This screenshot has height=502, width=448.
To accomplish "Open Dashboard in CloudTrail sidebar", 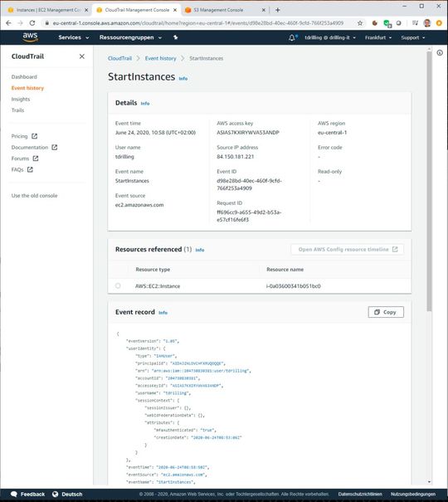I will click(x=24, y=77).
